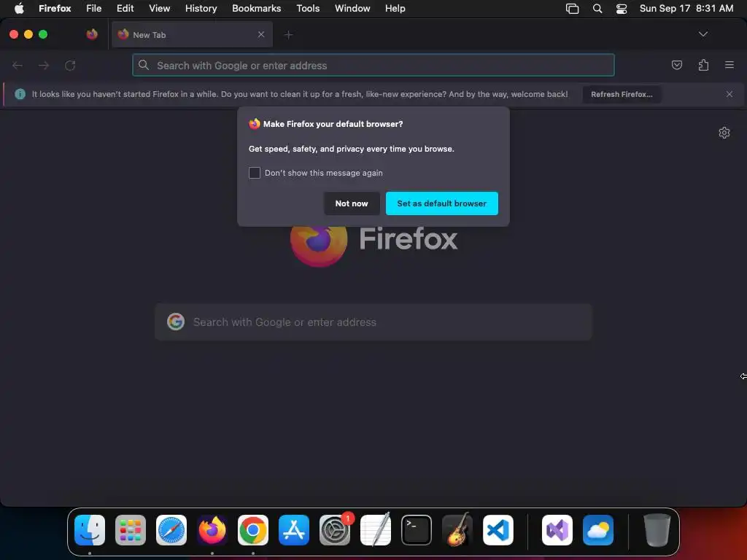Image resolution: width=747 pixels, height=560 pixels.
Task: Open the Extensions puzzle icon
Action: 703,65
